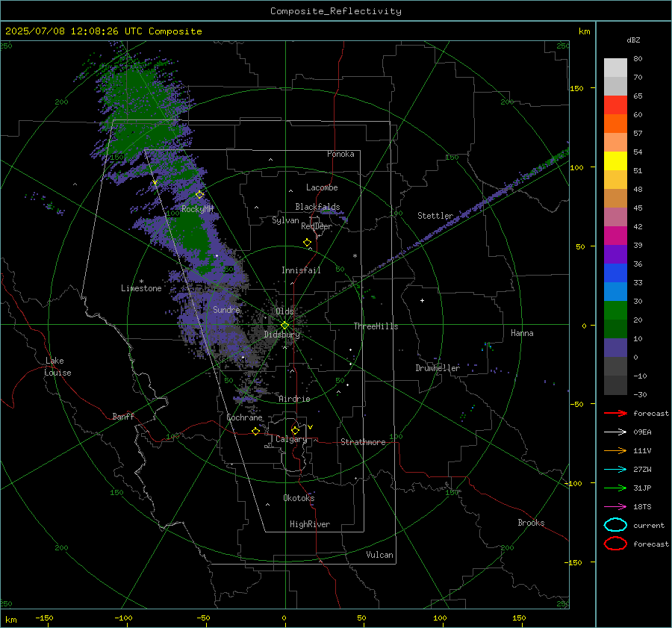672x628 pixels.
Task: Click the Sylvan label
Action: click(285, 220)
